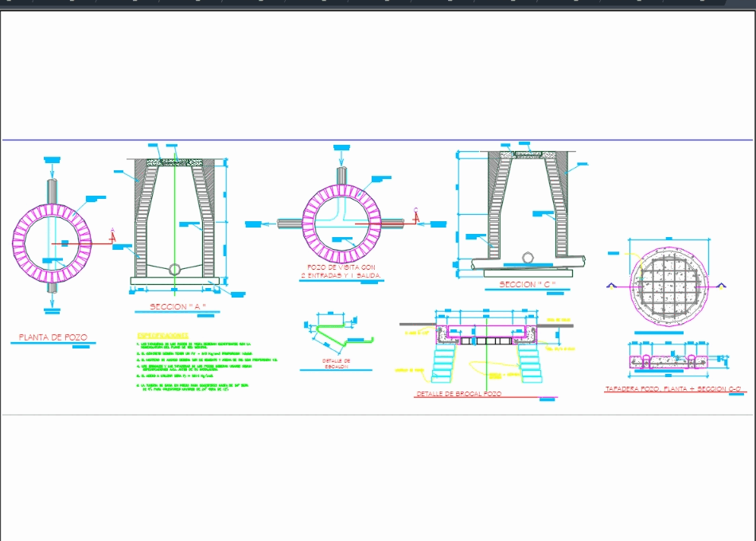Select the red section arrow marked C
Screen dimensions: 756x541
tap(415, 217)
